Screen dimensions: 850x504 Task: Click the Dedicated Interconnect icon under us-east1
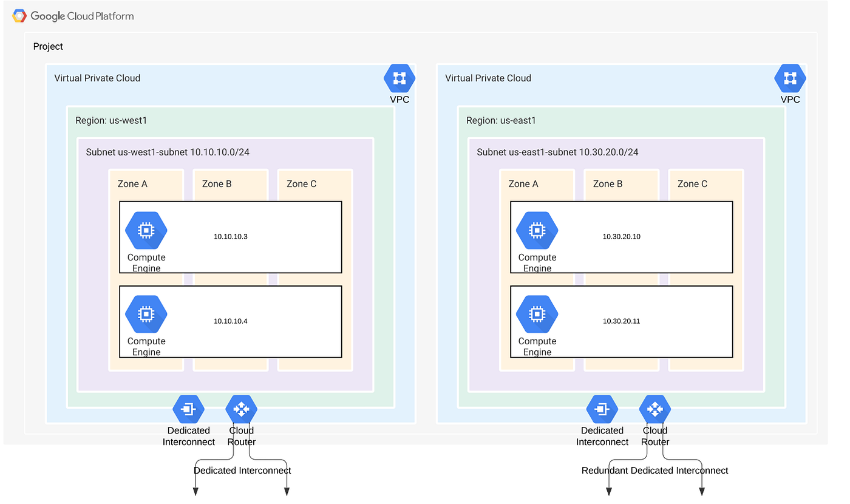click(x=602, y=409)
